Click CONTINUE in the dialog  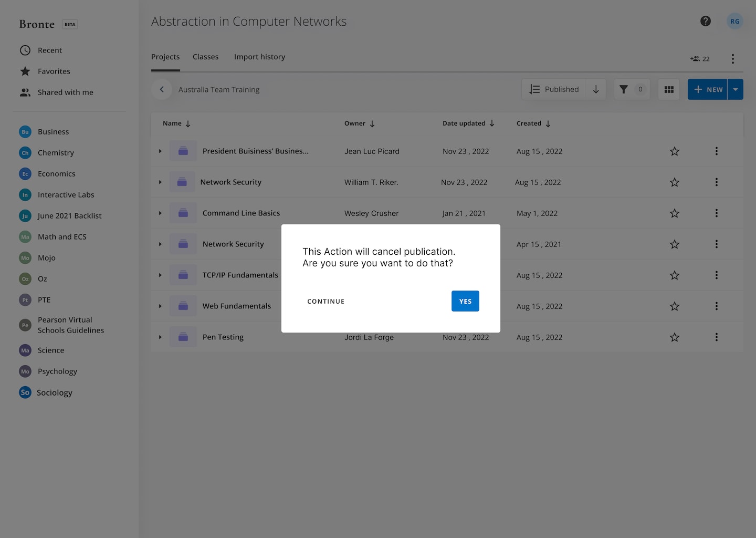click(x=326, y=302)
